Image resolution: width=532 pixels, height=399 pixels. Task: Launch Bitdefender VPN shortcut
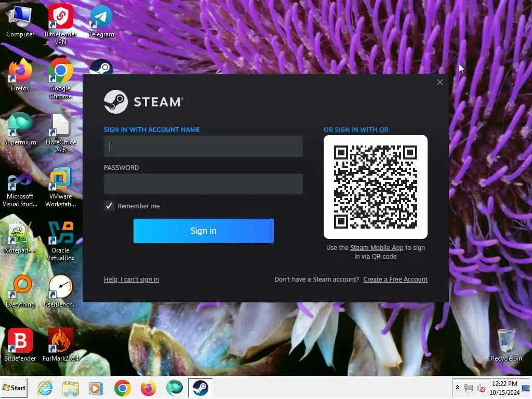(x=60, y=24)
